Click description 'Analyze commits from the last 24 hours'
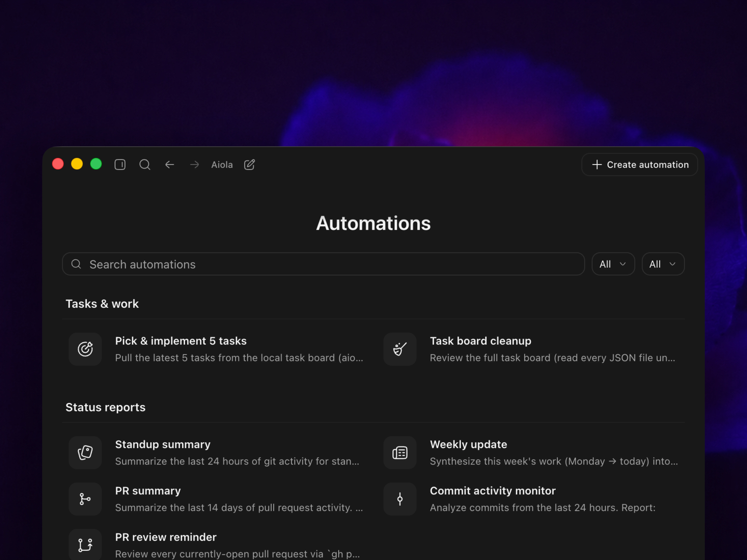747x560 pixels. point(543,508)
